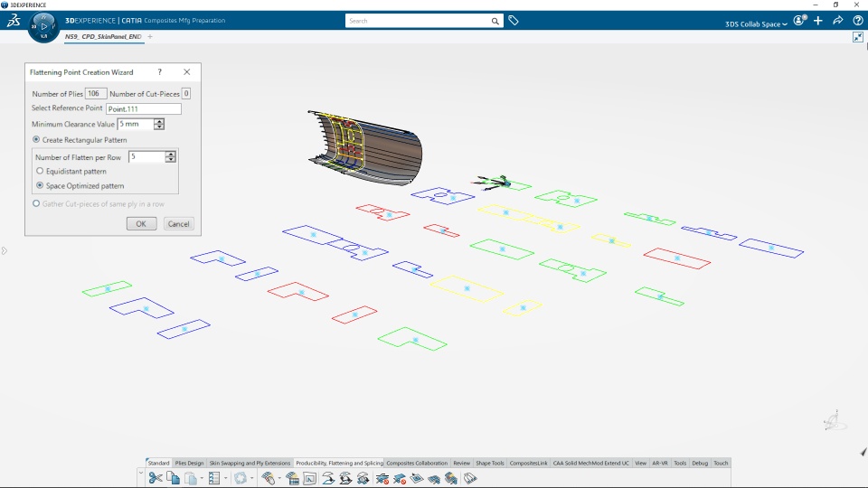Click the blue stacked plies icon
The image size is (868, 488).
(x=434, y=478)
